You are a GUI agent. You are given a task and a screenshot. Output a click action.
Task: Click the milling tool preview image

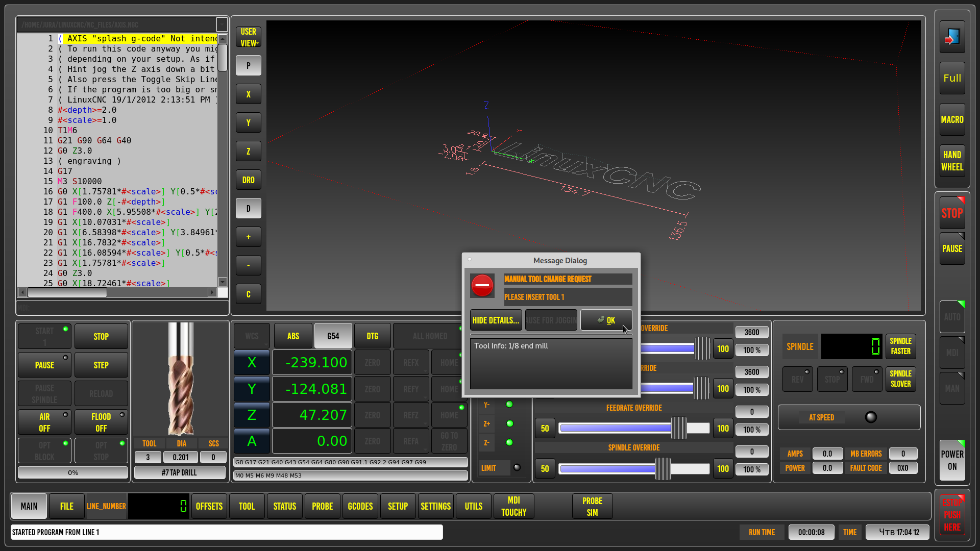181,379
